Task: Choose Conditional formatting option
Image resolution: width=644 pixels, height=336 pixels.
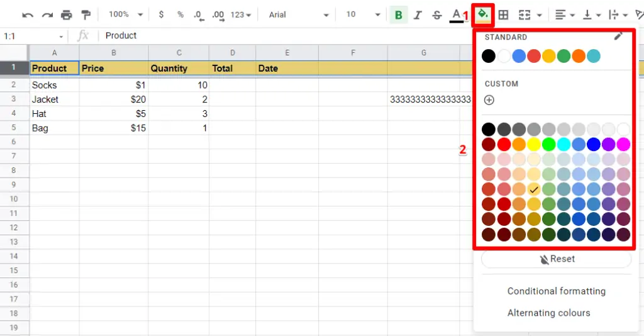Action: point(556,291)
